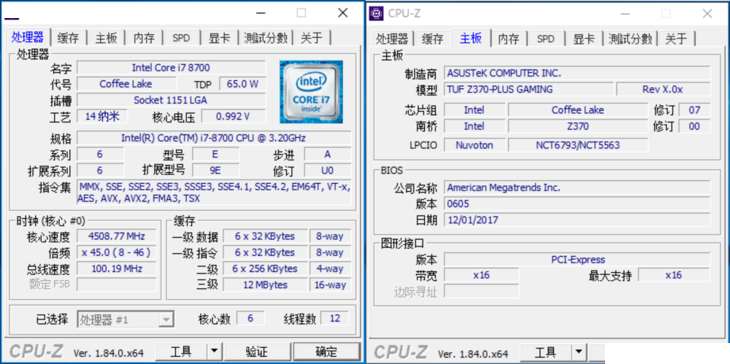Click the 验证 button
Viewport: 730px width, 364px height.
pyautogui.click(x=257, y=351)
